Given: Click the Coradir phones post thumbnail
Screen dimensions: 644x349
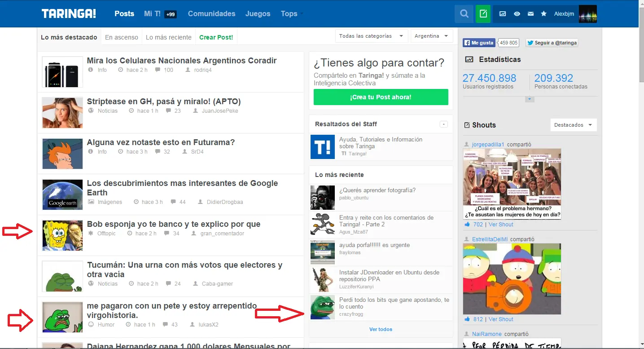Looking at the screenshot, I should pos(62,72).
